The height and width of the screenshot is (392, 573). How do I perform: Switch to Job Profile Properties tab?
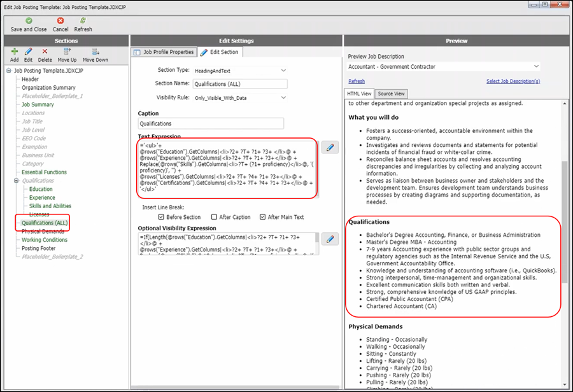pyautogui.click(x=163, y=52)
